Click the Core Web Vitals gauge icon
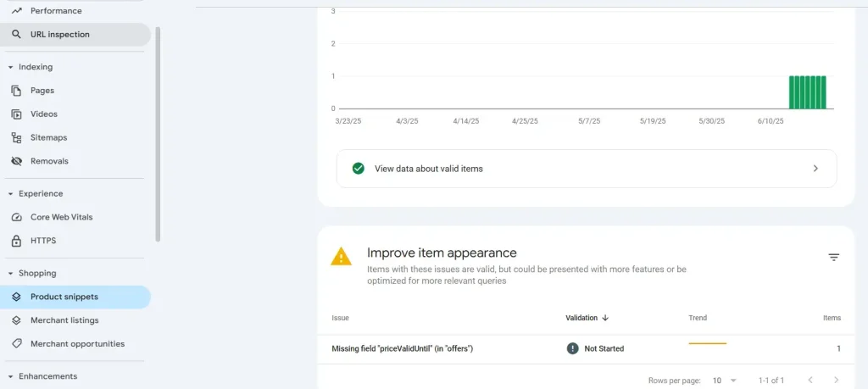 pyautogui.click(x=16, y=217)
